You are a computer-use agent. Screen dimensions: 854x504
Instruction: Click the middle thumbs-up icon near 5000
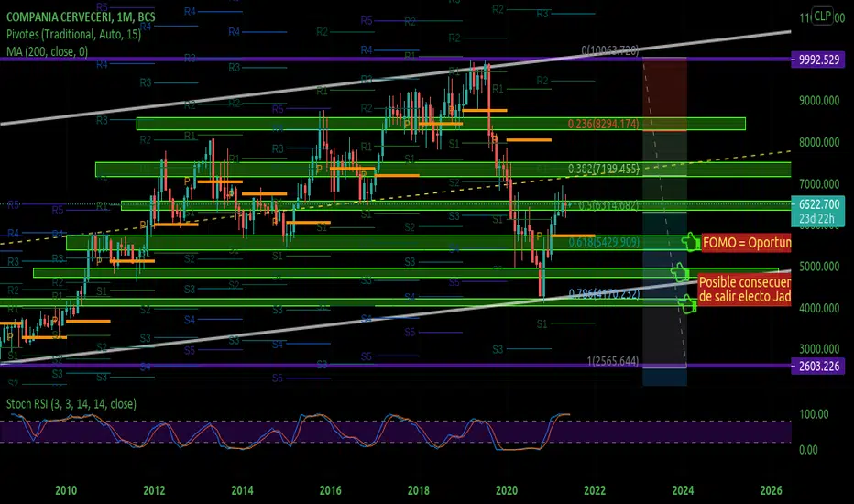coord(680,272)
